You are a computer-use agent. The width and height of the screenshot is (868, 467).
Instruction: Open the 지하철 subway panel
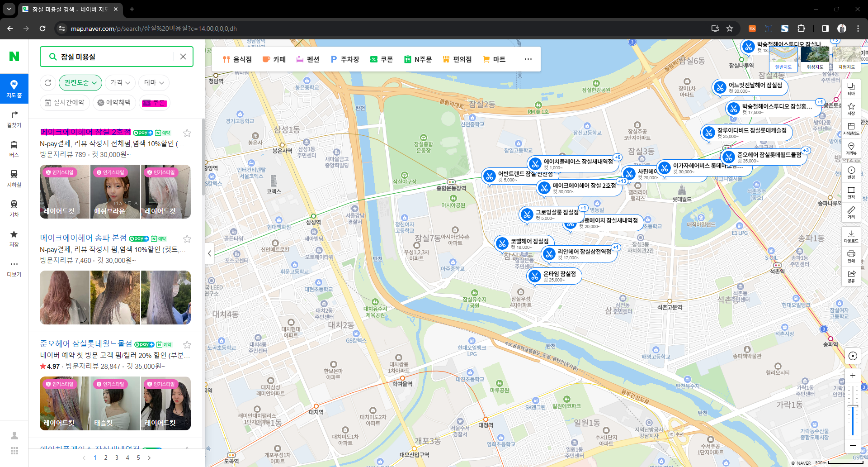(x=14, y=179)
